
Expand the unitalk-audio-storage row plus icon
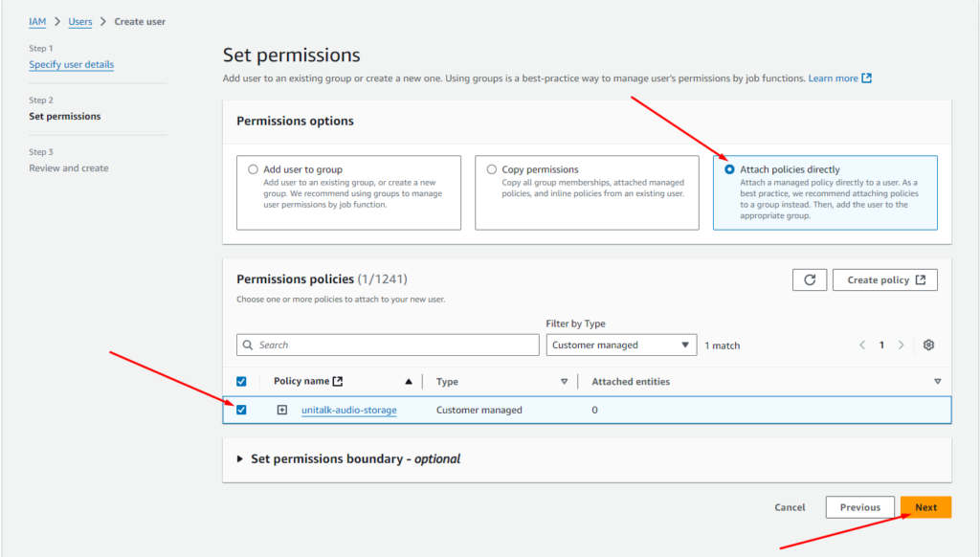coord(282,410)
